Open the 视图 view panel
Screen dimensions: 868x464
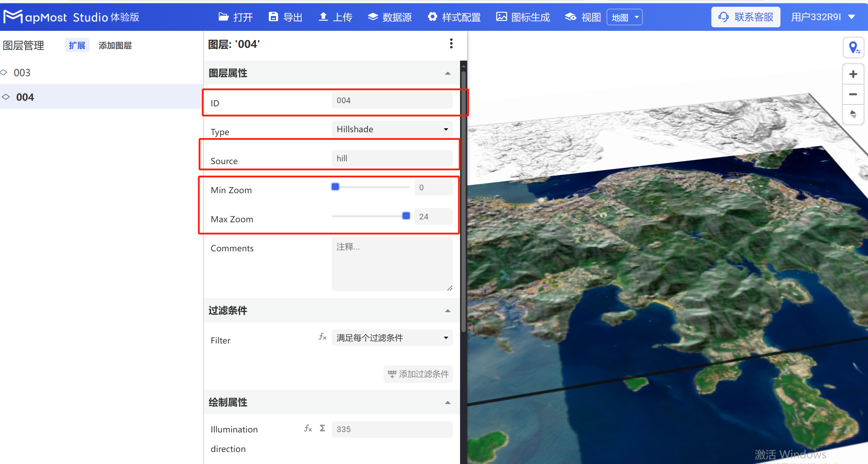582,17
